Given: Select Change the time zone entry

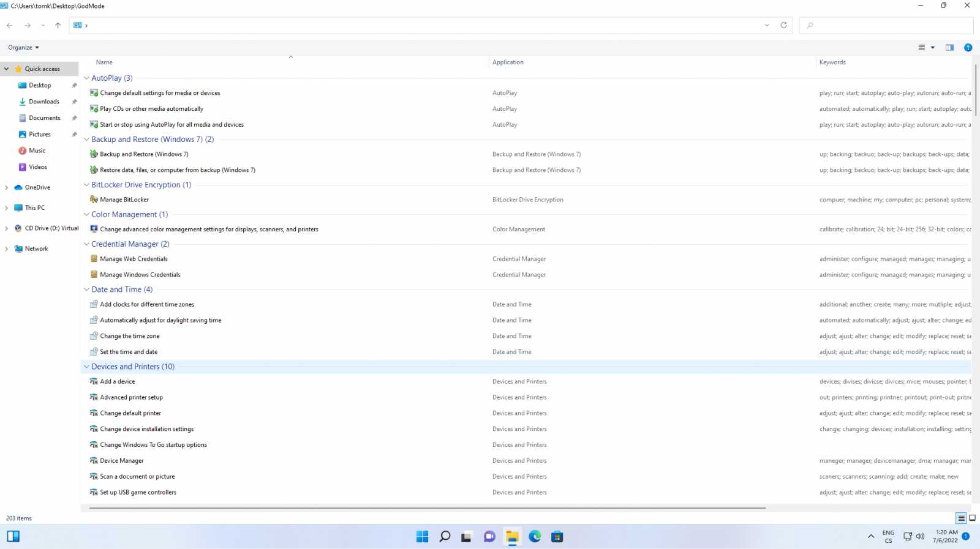Looking at the screenshot, I should pos(130,336).
